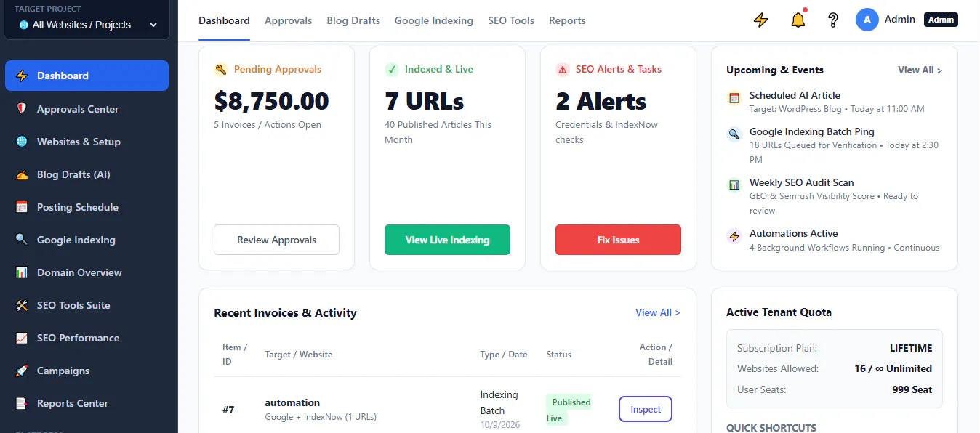Click the Websites & Setup globe icon
The height and width of the screenshot is (433, 980).
click(22, 142)
